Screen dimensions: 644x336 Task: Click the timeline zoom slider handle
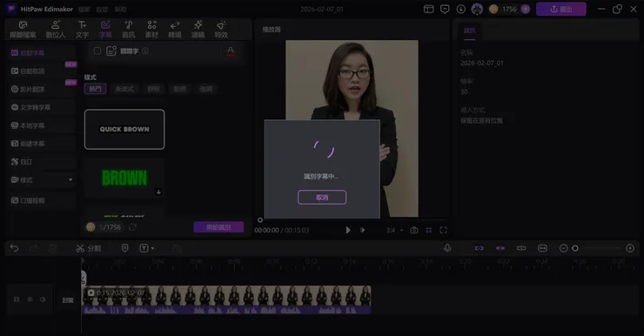point(575,248)
